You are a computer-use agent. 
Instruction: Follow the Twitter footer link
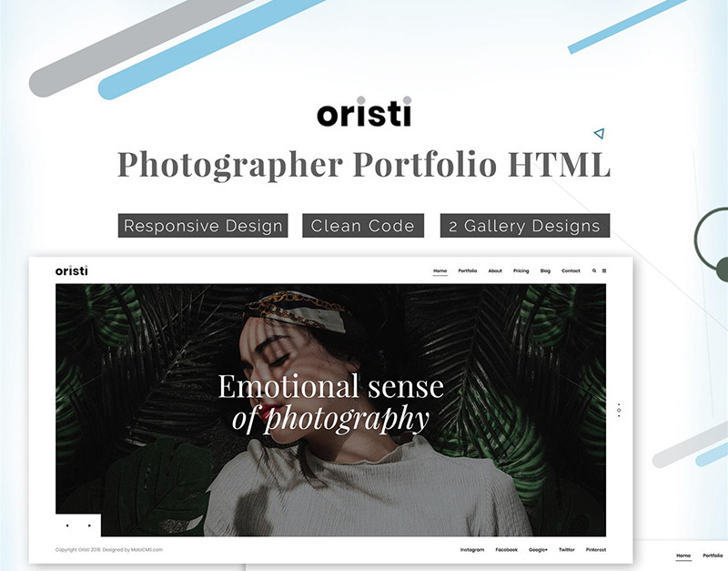566,550
